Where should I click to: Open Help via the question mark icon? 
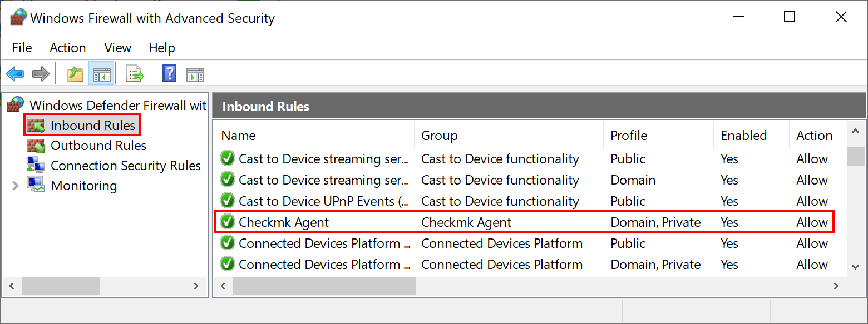169,73
